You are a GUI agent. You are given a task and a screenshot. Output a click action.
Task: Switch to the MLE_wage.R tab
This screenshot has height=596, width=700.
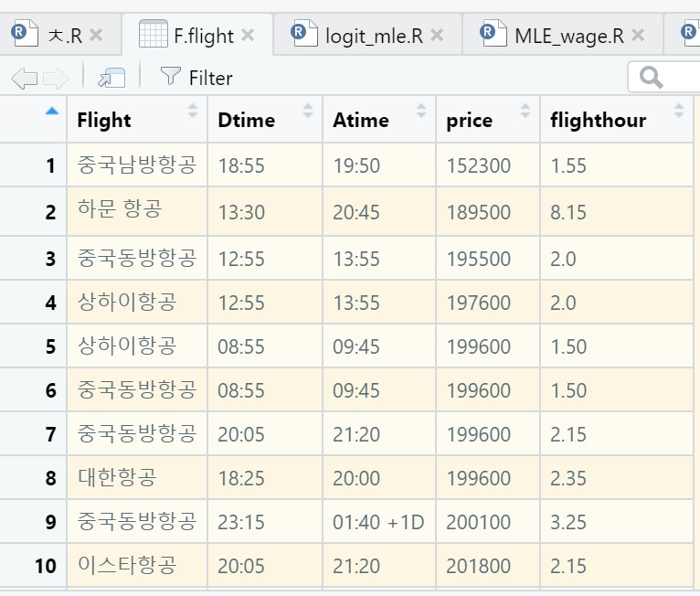[x=563, y=35]
